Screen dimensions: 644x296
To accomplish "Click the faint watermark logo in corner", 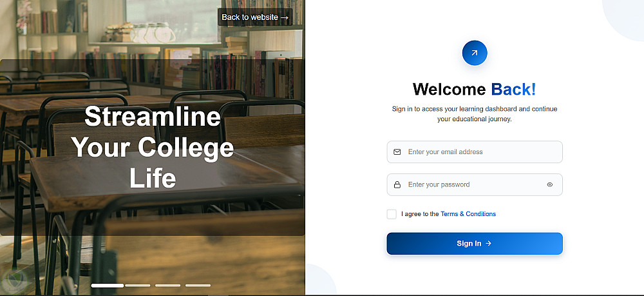I will 14,281.
